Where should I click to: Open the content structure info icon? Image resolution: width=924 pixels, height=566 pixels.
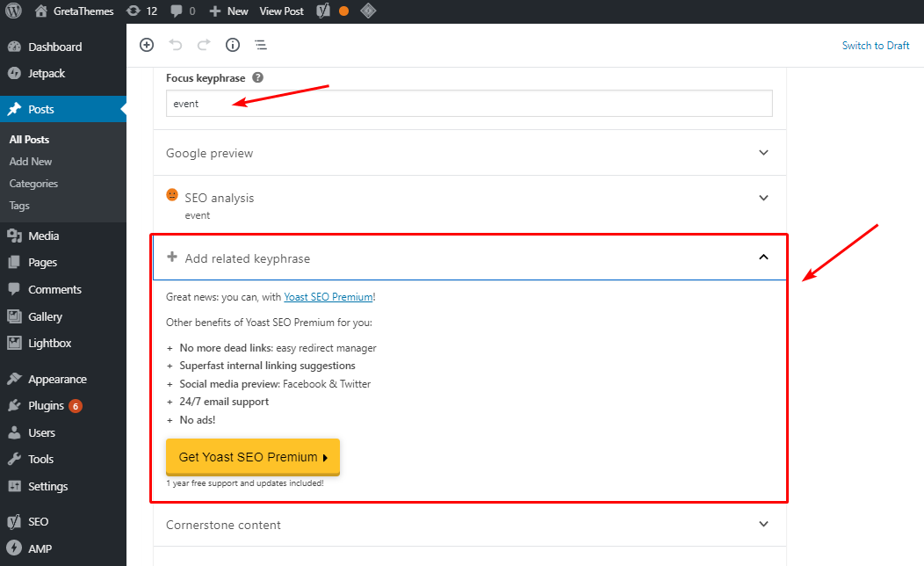click(233, 45)
